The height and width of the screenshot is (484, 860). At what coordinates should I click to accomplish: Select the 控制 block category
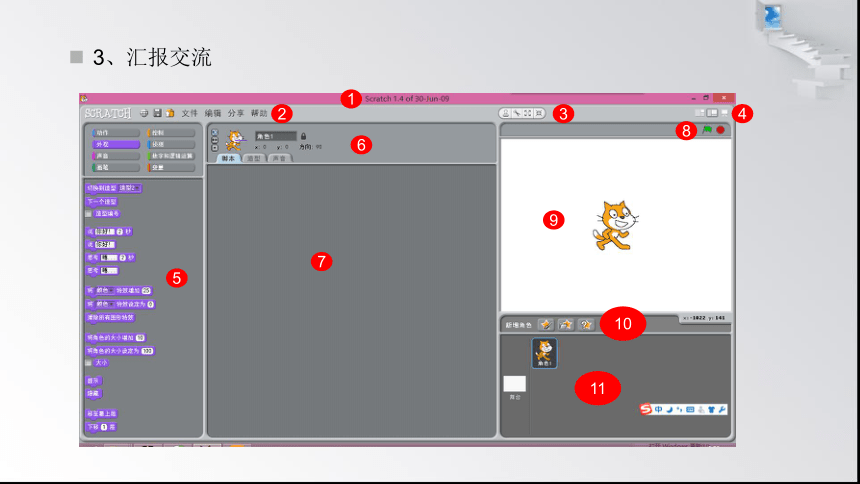tap(171, 133)
